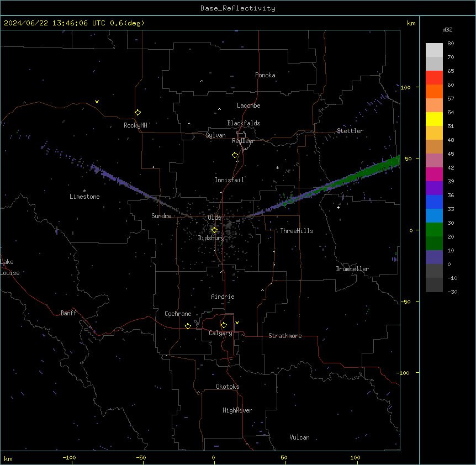Click the yellow diamond marker above RockyMH
Viewport: 476px width, 465px height.
click(138, 112)
